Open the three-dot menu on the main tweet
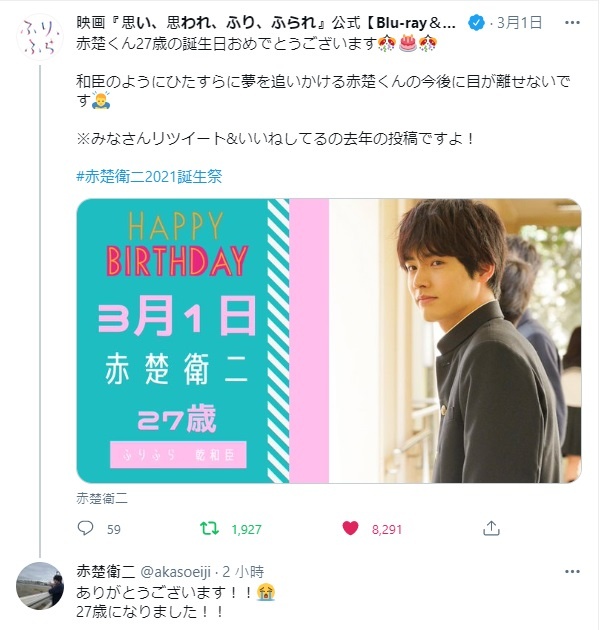This screenshot has width=600, height=630. (x=572, y=23)
